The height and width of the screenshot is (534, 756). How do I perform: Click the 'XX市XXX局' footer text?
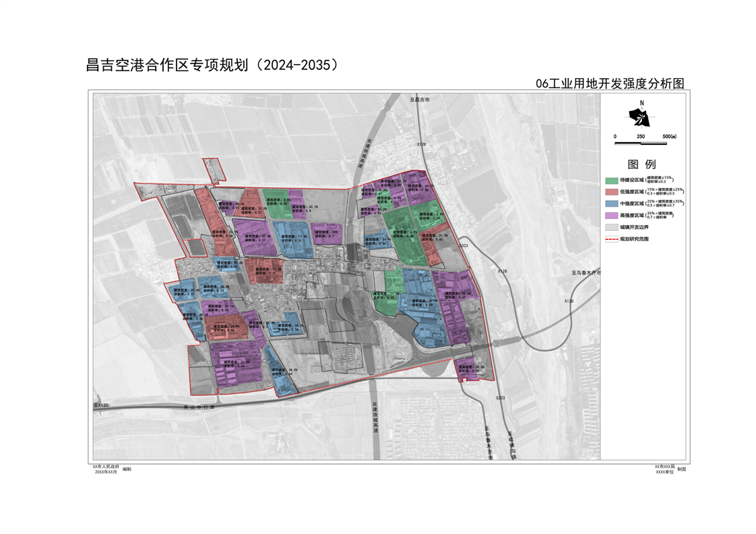coord(665,467)
